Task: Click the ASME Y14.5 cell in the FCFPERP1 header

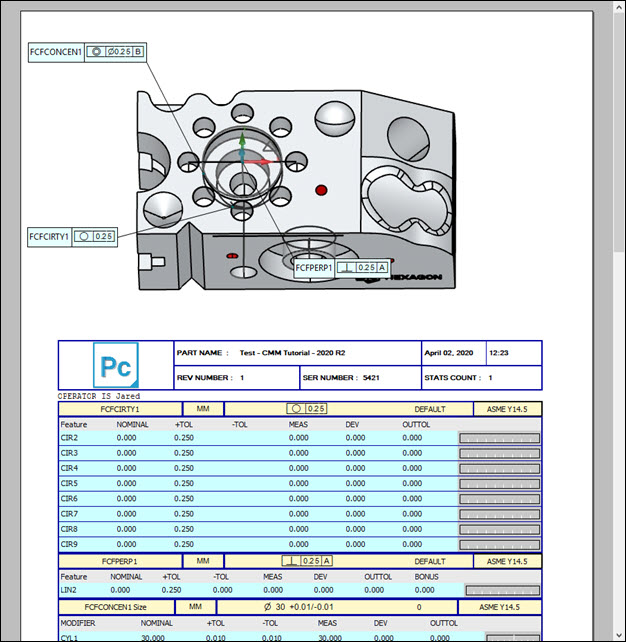Action: pos(507,562)
